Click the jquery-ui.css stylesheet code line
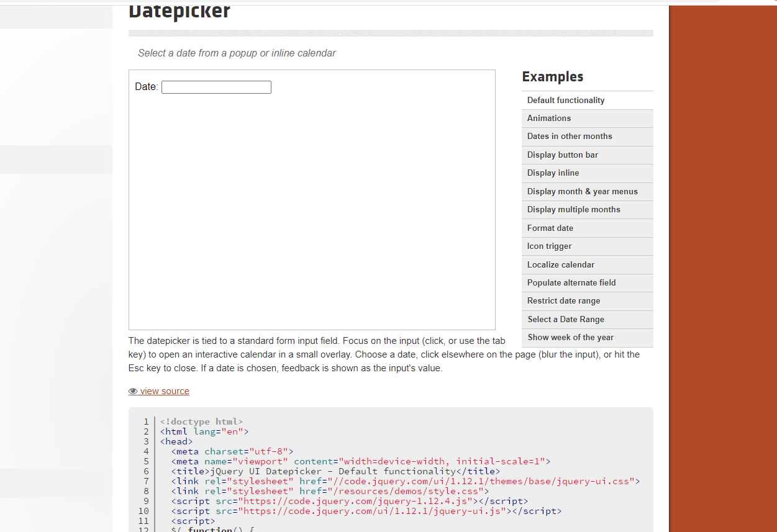 point(406,481)
